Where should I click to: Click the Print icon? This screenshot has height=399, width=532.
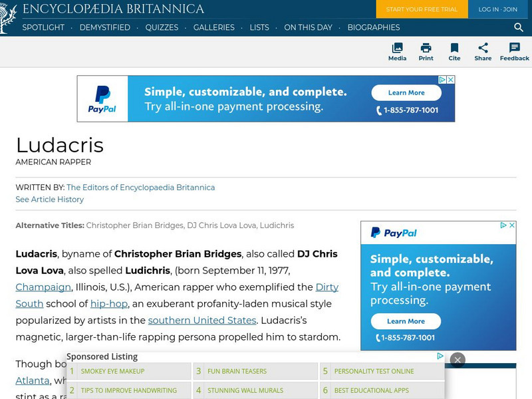click(426, 52)
